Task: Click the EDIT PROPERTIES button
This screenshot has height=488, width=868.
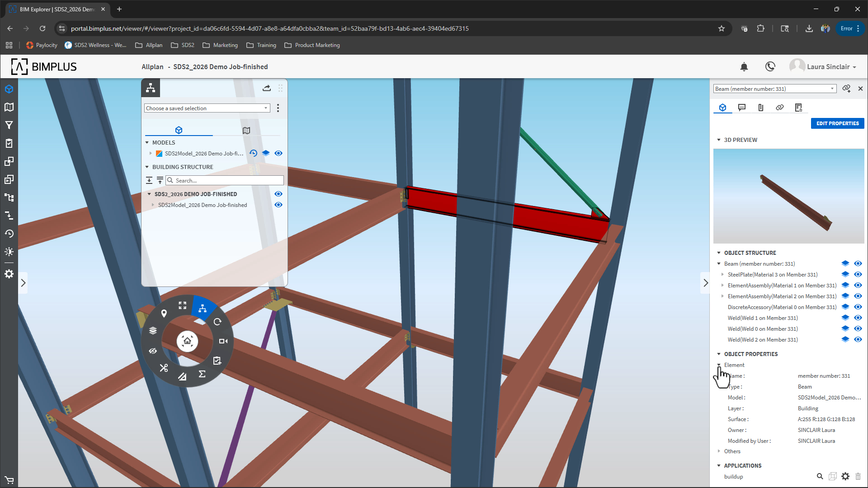Action: 837,123
